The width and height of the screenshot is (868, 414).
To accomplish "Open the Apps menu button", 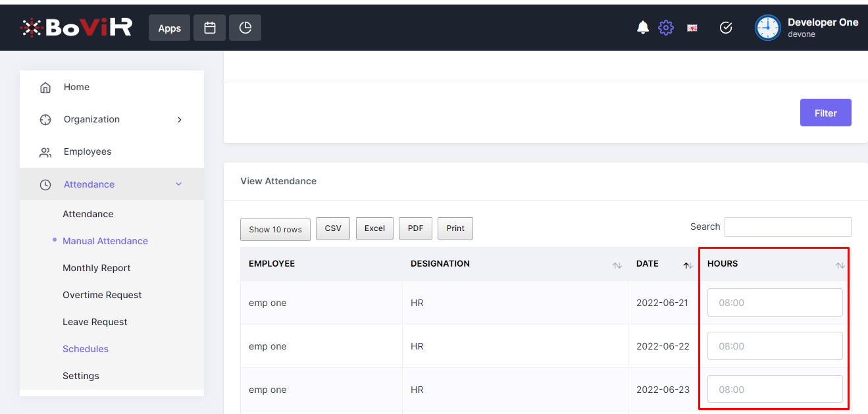I will 169,28.
